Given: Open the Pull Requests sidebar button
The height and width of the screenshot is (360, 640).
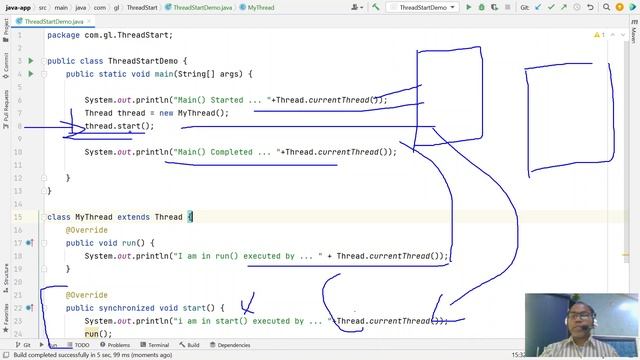Looking at the screenshot, I should pyautogui.click(x=6, y=109).
